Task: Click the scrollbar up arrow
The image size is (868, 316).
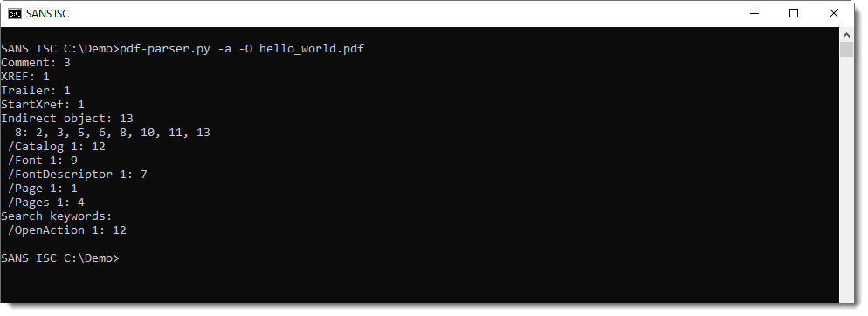Action: 846,35
